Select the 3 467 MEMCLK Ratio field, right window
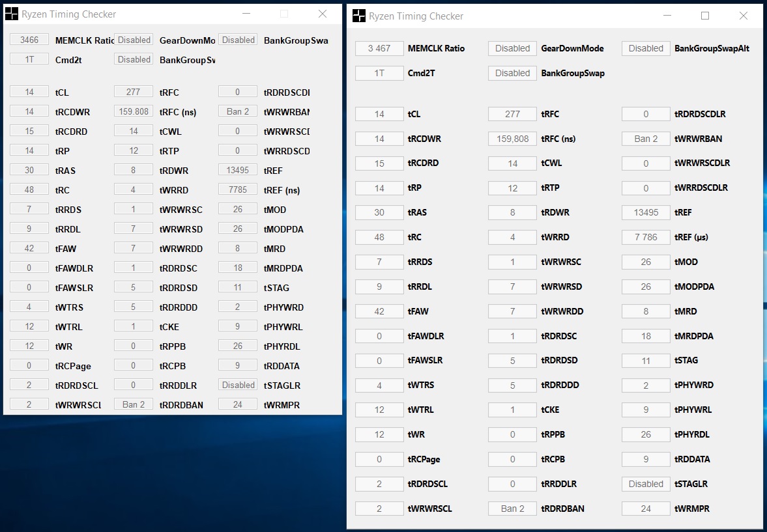The image size is (767, 532). (379, 48)
